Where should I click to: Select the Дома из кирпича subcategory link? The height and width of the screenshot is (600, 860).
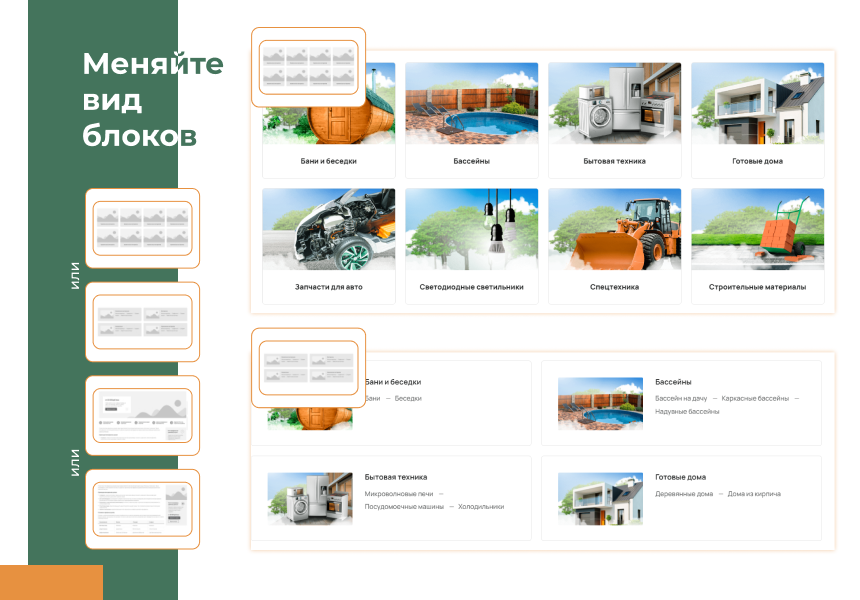754,494
